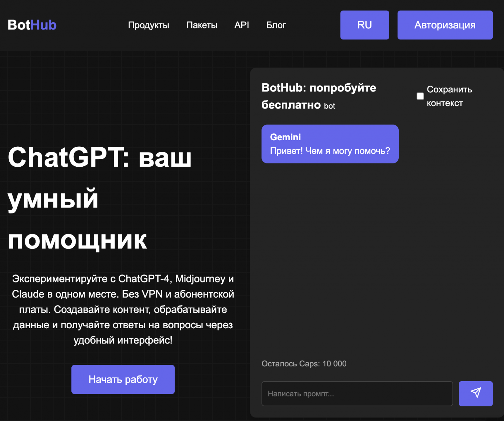Screen dimensions: 504x421
Task: Click the Экспериментируйте с ChatGPT-4 description paragraph
Action: point(123,309)
